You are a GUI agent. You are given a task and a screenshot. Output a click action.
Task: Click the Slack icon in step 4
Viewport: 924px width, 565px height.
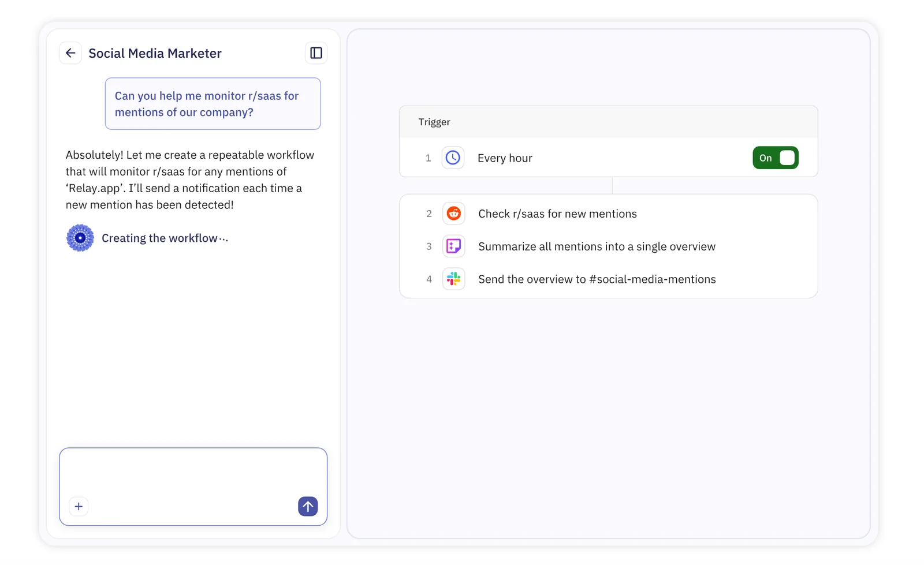tap(453, 279)
